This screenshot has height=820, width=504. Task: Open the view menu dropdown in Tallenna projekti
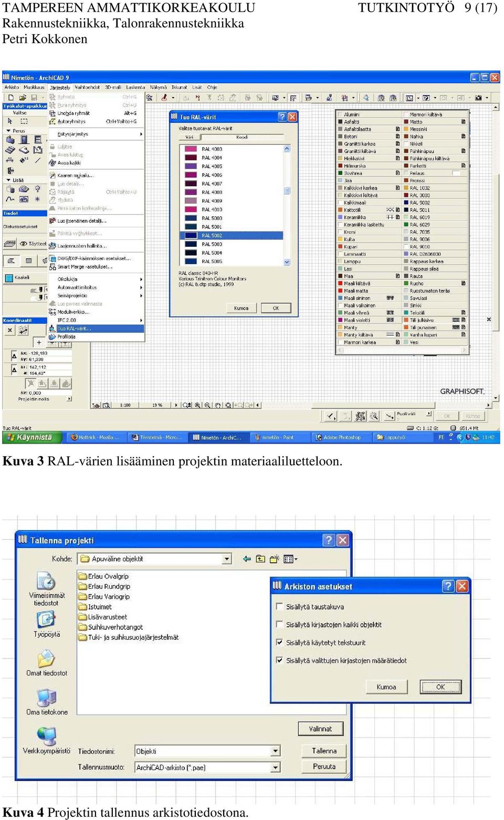point(291,559)
